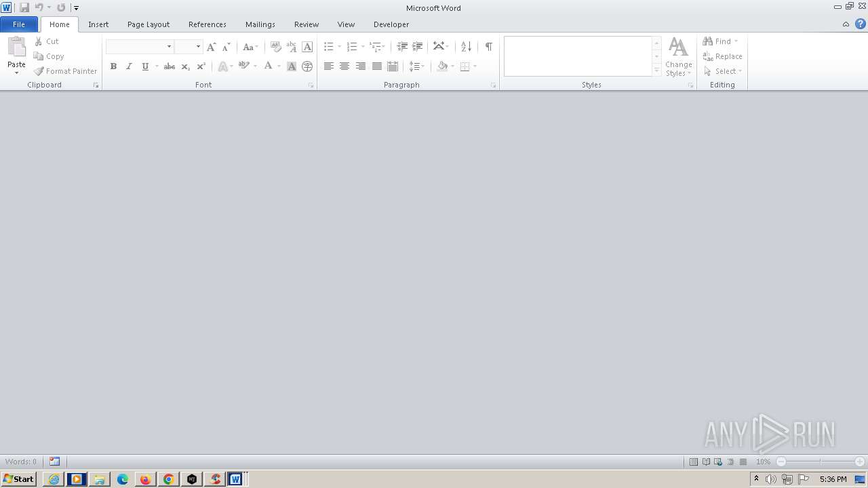Toggle Character Shading
The height and width of the screenshot is (488, 868).
(292, 66)
